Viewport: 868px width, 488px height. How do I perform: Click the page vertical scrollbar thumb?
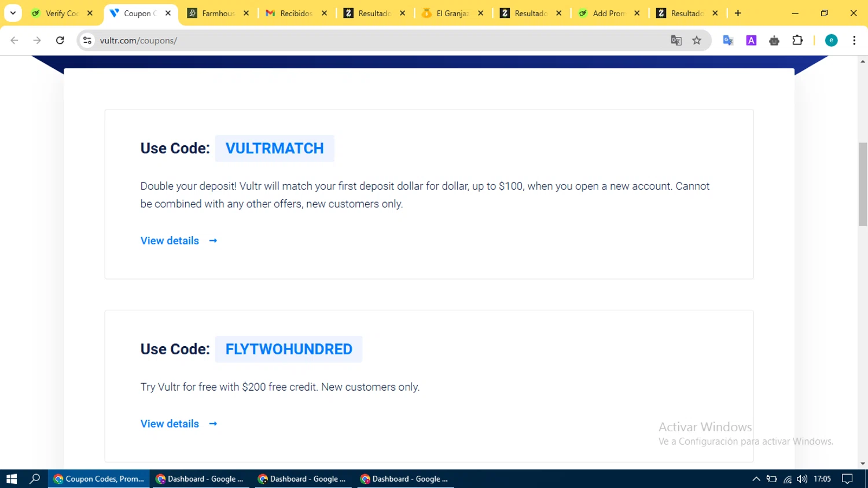pyautogui.click(x=863, y=184)
